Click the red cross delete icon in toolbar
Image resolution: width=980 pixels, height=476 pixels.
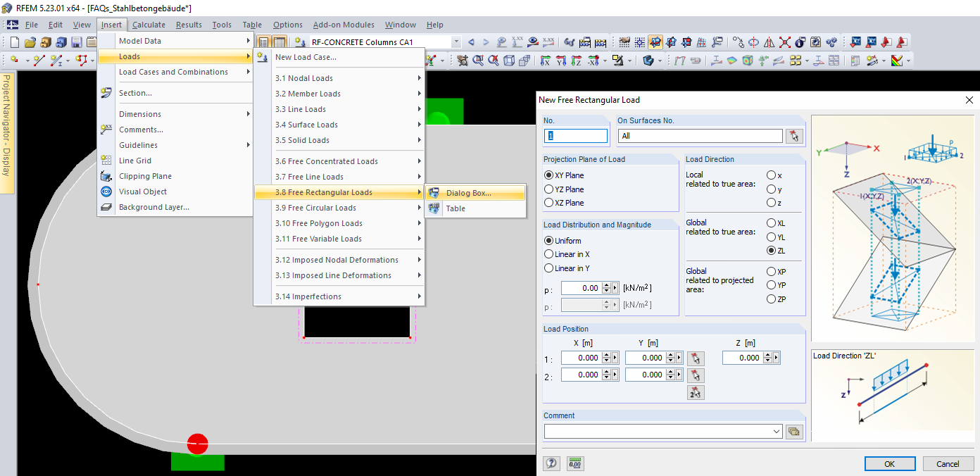pyautogui.click(x=784, y=42)
